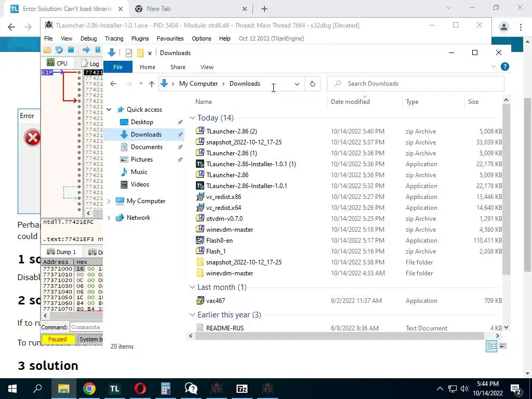Open the x32dbg Debug menu
532x399 pixels.
pyautogui.click(x=88, y=38)
